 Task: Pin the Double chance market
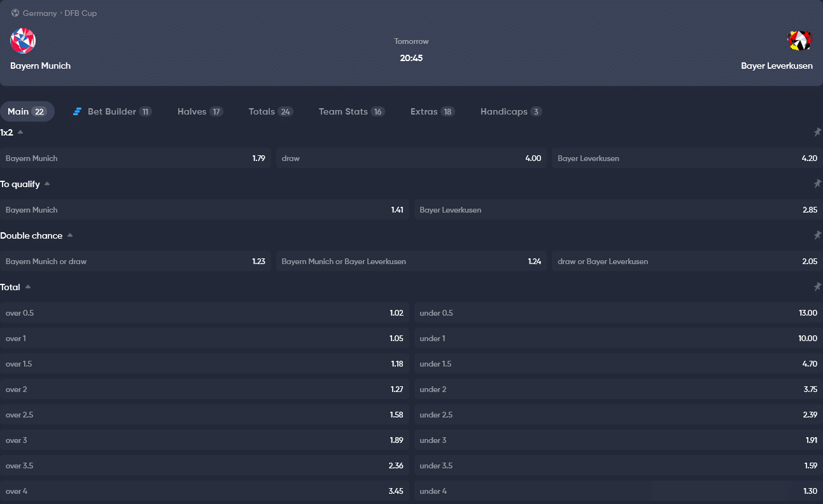point(817,235)
